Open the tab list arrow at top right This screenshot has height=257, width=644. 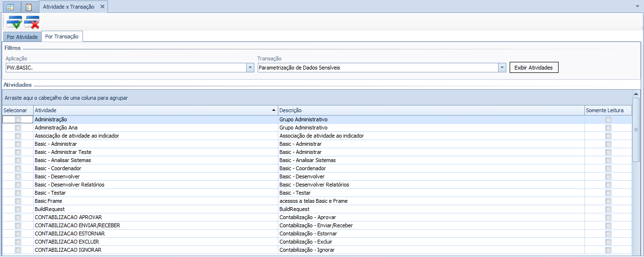[x=637, y=8]
